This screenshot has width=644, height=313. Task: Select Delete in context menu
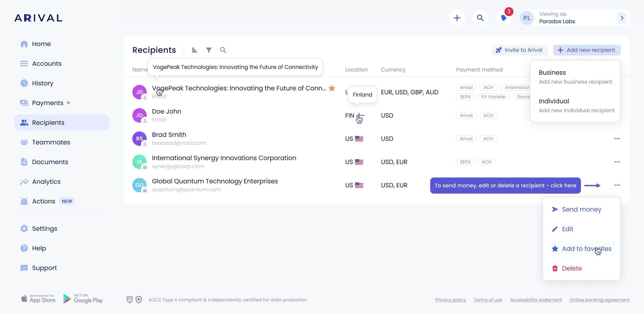pyautogui.click(x=581, y=268)
